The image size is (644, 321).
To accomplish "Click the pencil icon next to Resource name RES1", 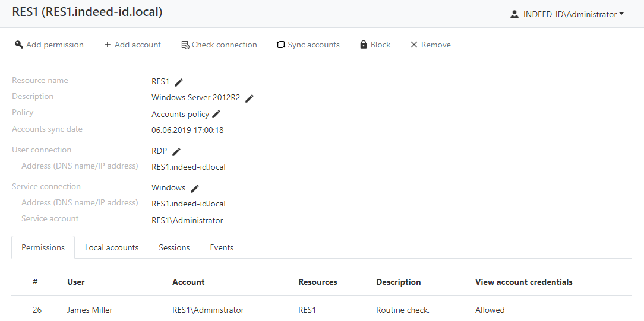I will click(x=179, y=82).
